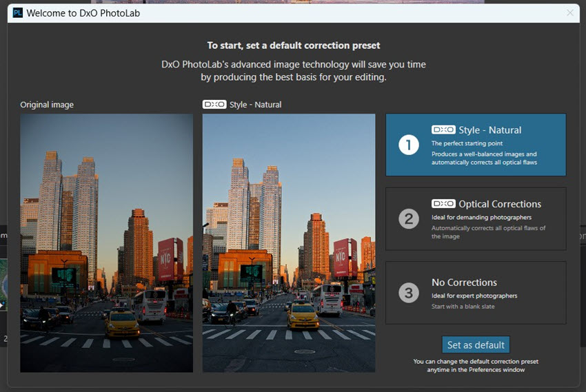Click 'Ideal for demanding photographers' text

481,217
